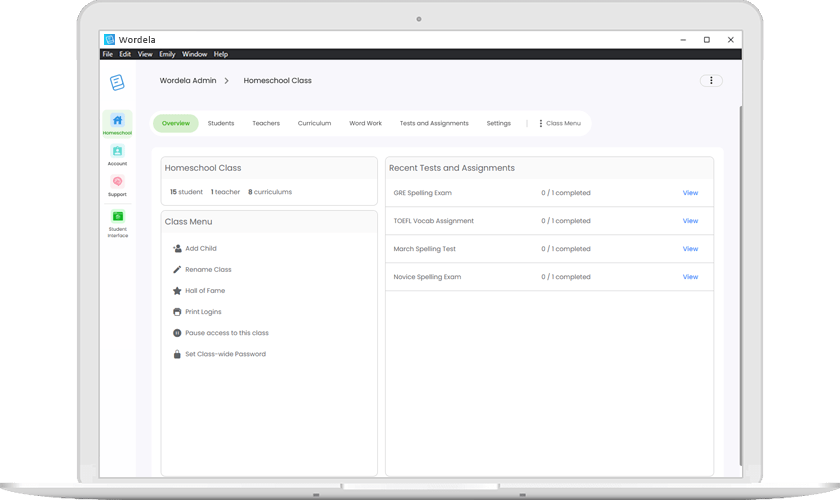
Task: Click the Homeschool Class breadcrumb
Action: [278, 80]
